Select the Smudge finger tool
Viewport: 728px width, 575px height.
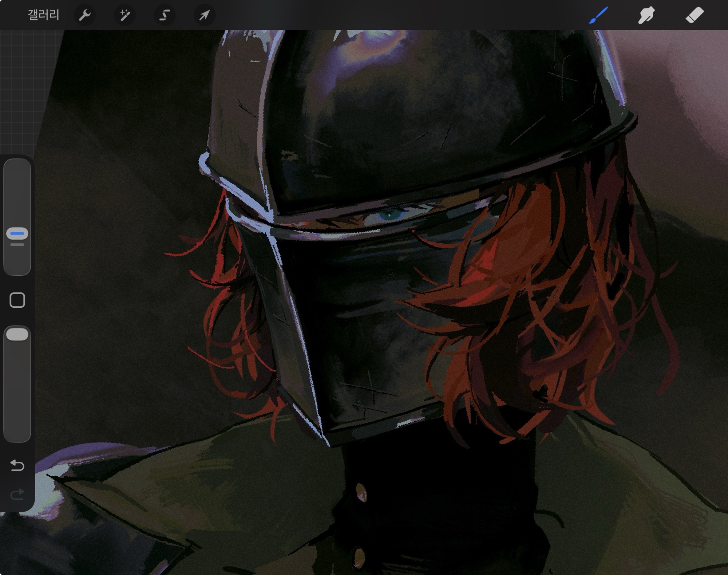(x=646, y=15)
